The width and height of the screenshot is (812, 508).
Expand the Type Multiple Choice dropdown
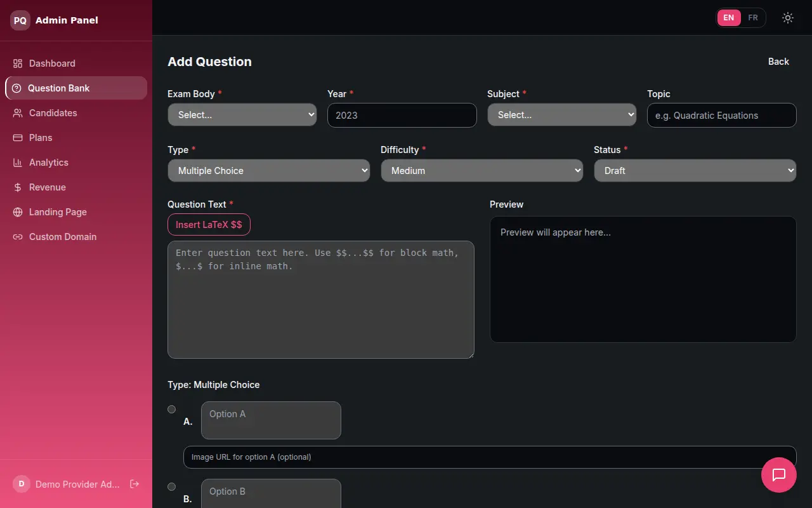click(269, 171)
